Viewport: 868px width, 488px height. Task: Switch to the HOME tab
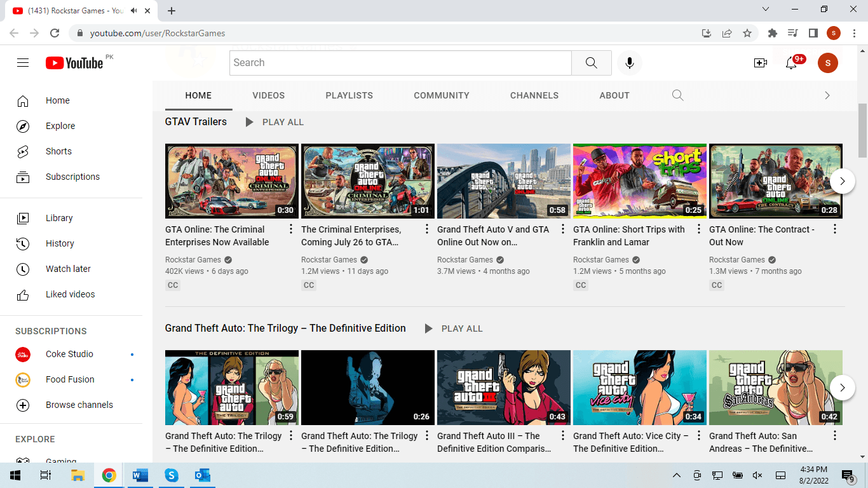(198, 95)
